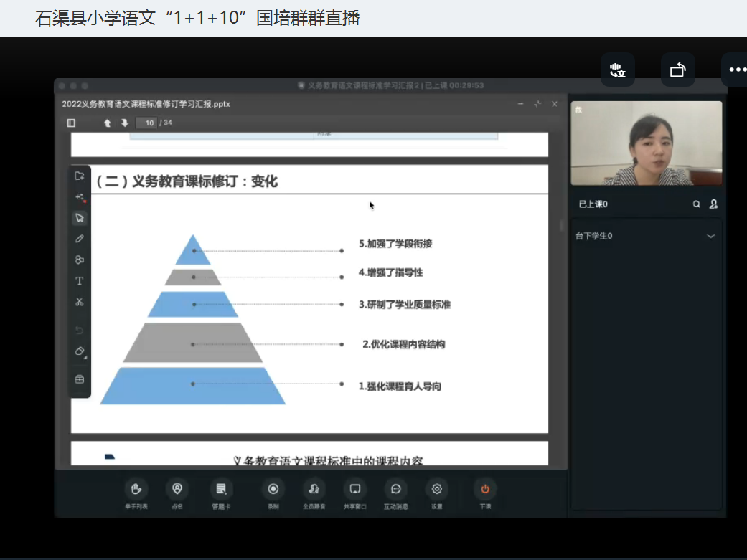Viewport: 747px width, 560px height.
Task: Open the 举手列表 raise-hand list
Action: click(136, 490)
